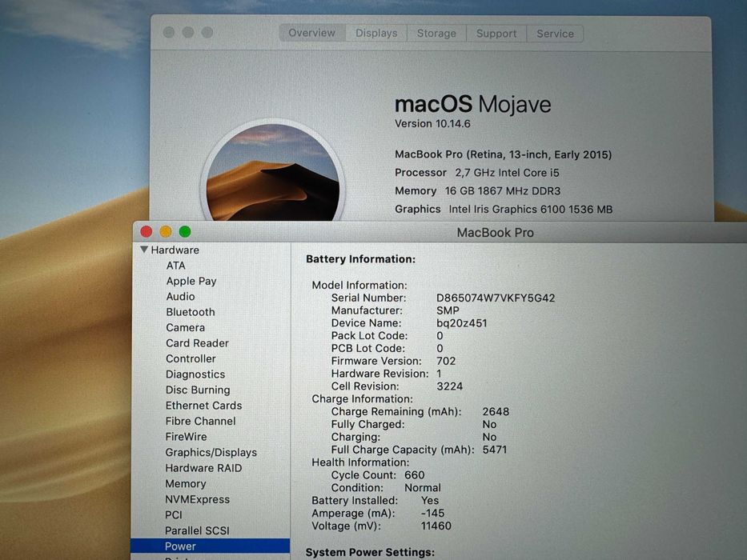This screenshot has width=747, height=560.
Task: Select Bluetooth in the sidebar
Action: click(x=190, y=312)
